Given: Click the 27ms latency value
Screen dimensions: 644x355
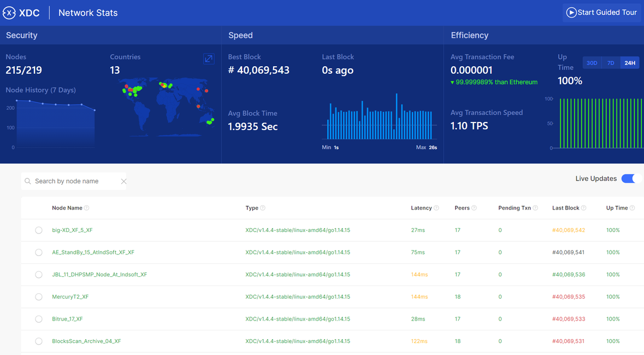Looking at the screenshot, I should click(x=418, y=230).
